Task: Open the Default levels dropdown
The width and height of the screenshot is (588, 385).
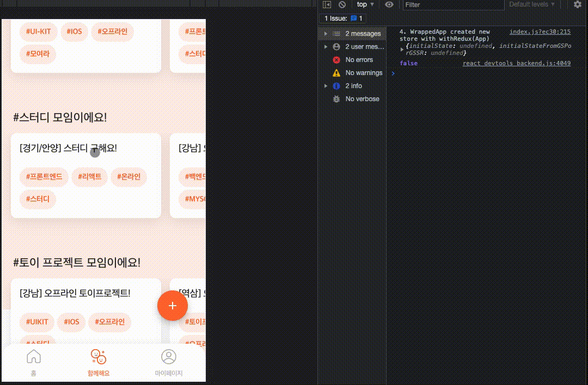Action: (532, 4)
